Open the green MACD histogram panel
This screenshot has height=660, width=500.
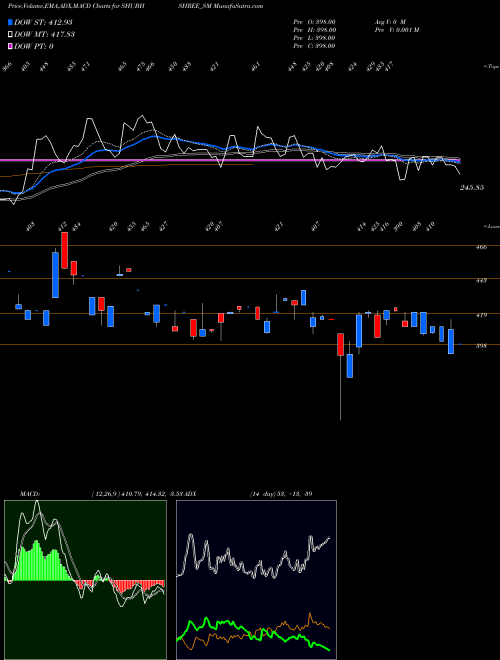click(x=85, y=580)
